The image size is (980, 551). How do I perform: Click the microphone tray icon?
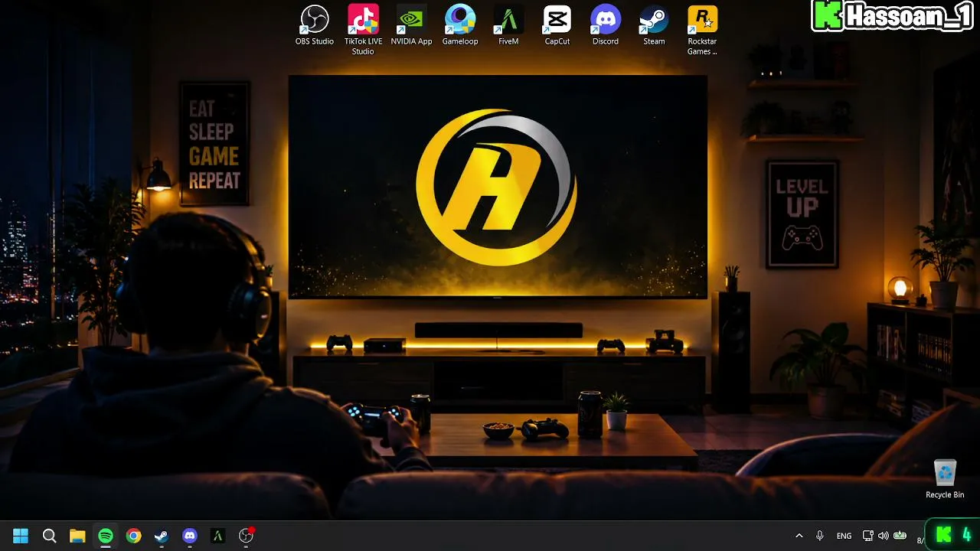(x=820, y=536)
